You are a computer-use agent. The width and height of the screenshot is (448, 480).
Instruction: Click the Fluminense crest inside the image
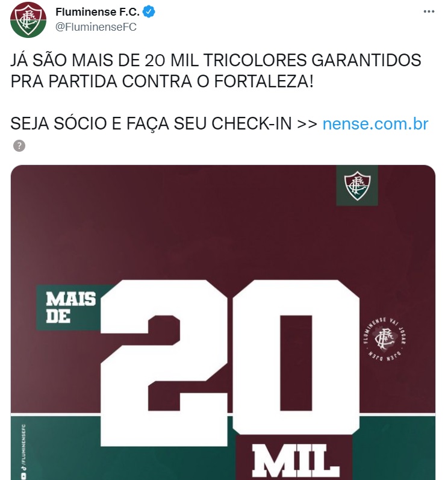[x=357, y=185]
